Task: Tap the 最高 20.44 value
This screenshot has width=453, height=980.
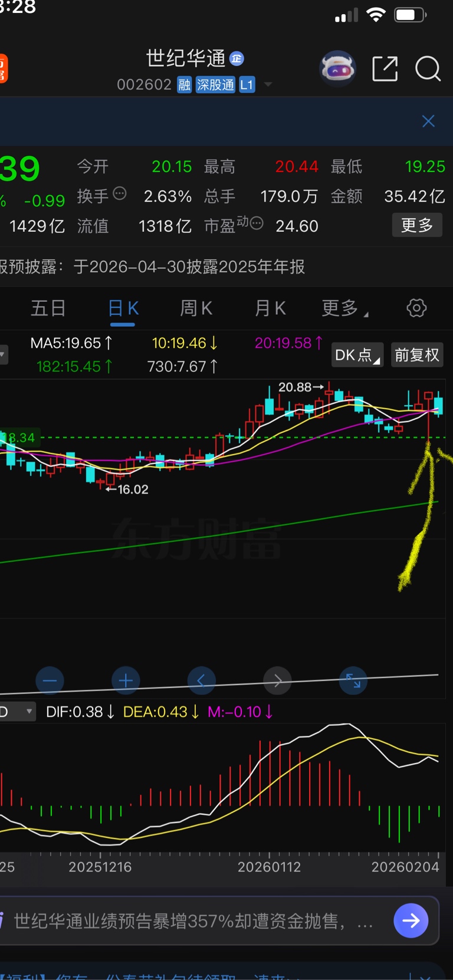Action: (297, 167)
